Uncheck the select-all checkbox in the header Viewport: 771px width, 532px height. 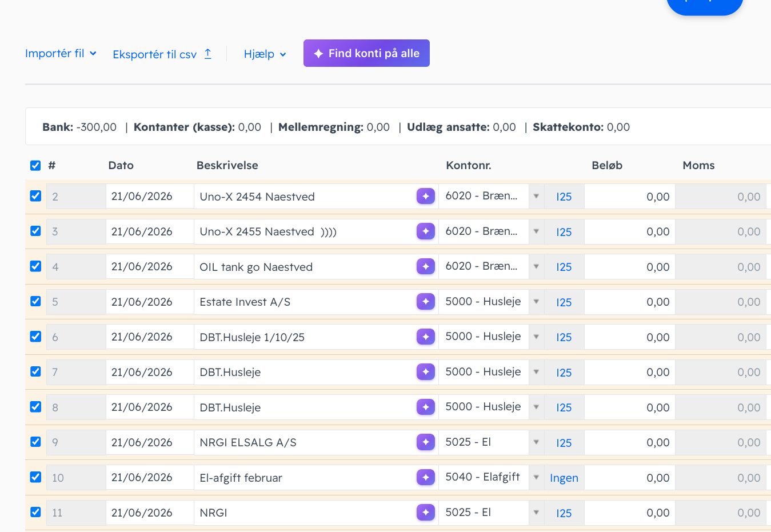coord(35,166)
